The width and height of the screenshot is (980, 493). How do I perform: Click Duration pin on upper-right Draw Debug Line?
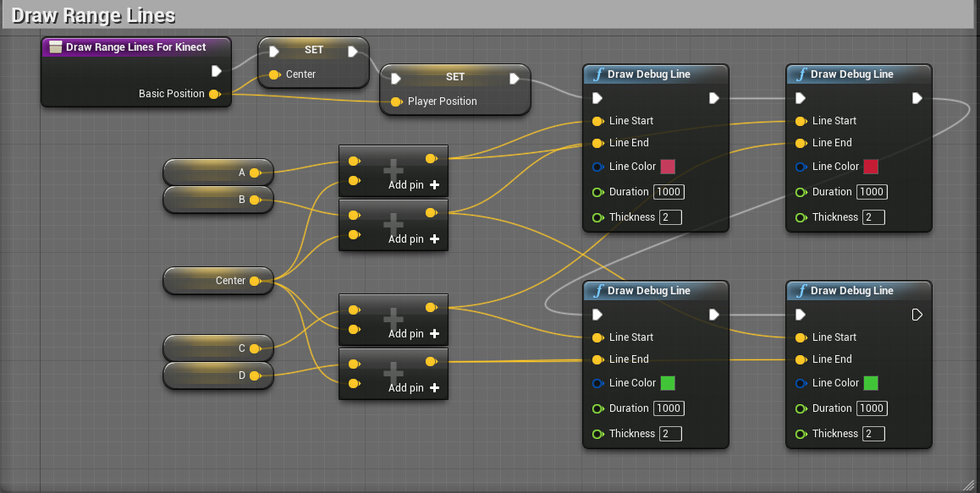[801, 193]
